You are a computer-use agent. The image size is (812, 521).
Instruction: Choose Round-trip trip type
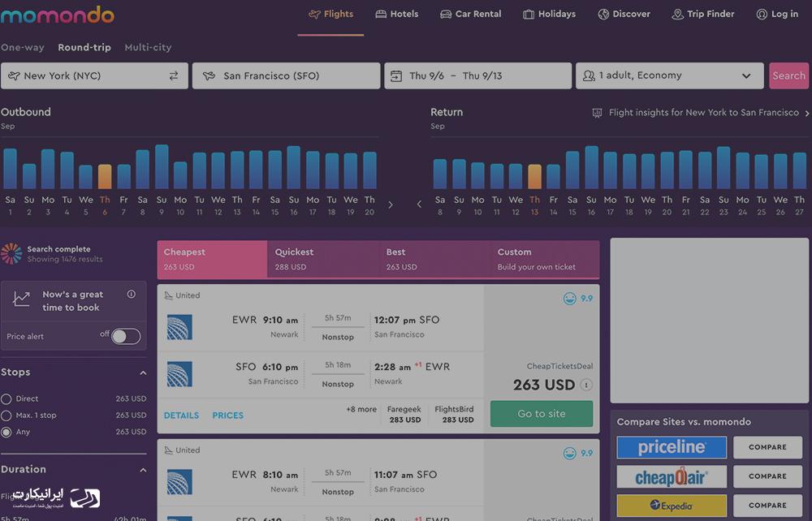click(x=84, y=48)
